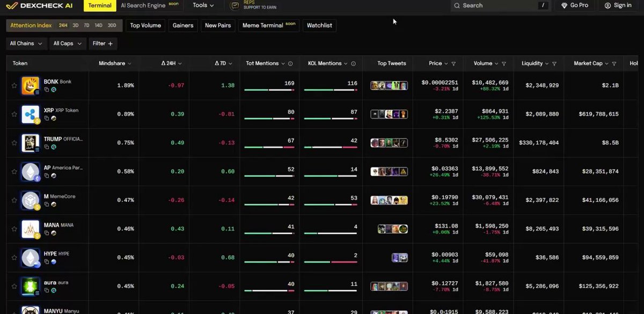
Task: Open the Meme Terminal tab
Action: [269, 25]
